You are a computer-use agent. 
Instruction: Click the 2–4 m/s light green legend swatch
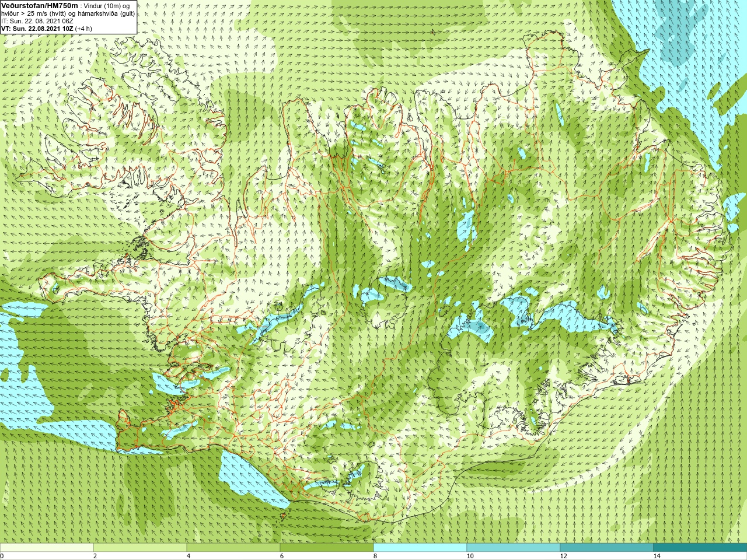pos(140,548)
